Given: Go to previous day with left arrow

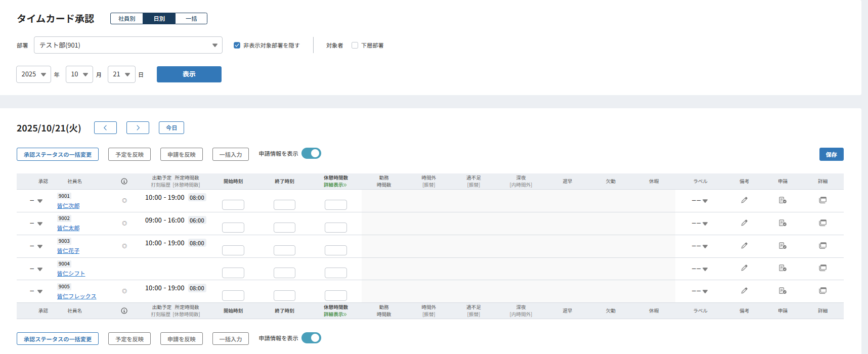Looking at the screenshot, I should (x=105, y=128).
